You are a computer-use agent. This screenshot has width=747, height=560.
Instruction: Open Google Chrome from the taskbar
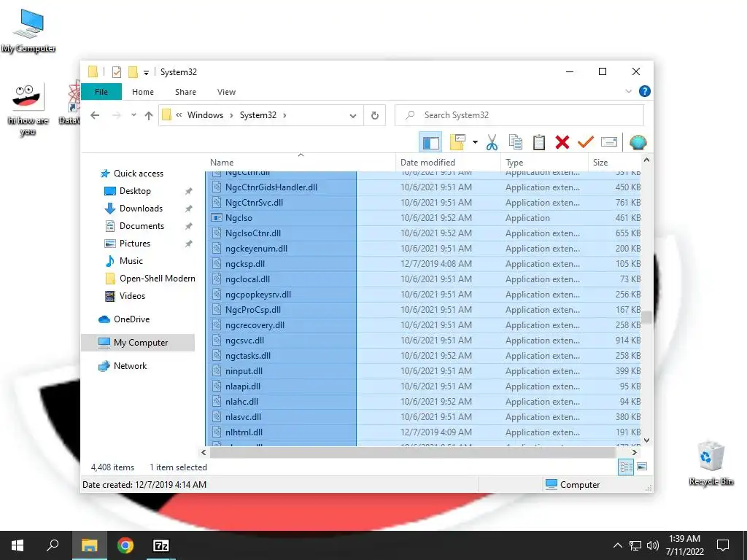coord(125,545)
